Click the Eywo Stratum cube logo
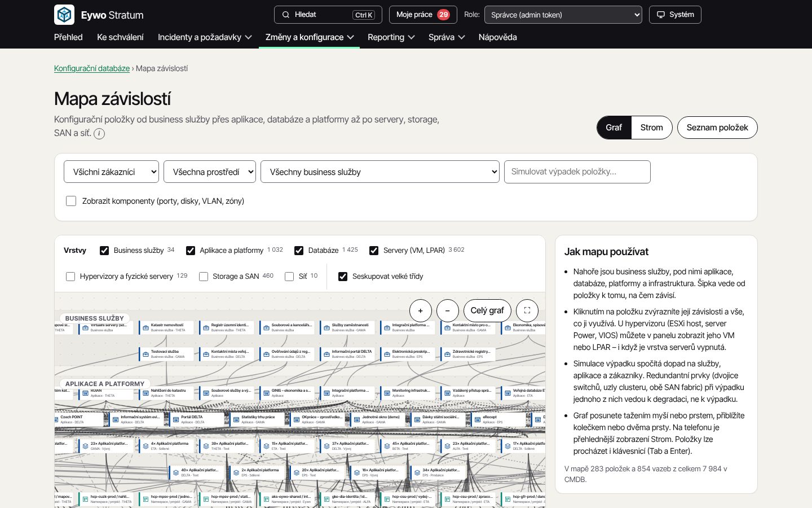This screenshot has width=812, height=508. coord(64,15)
